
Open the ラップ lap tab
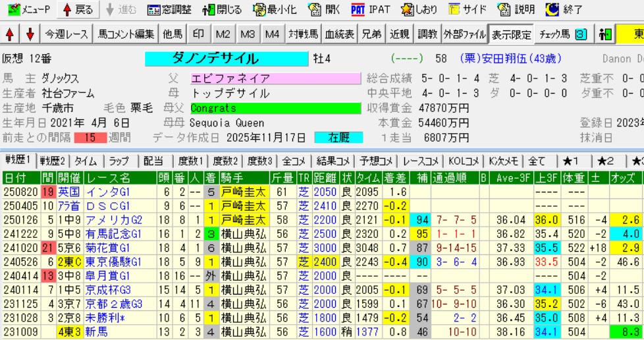[119, 161]
